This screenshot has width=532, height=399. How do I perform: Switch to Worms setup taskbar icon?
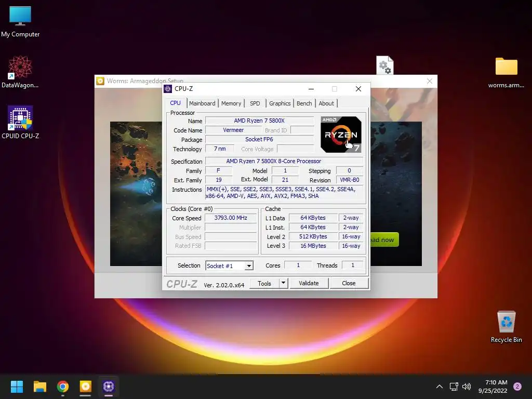coord(86,387)
